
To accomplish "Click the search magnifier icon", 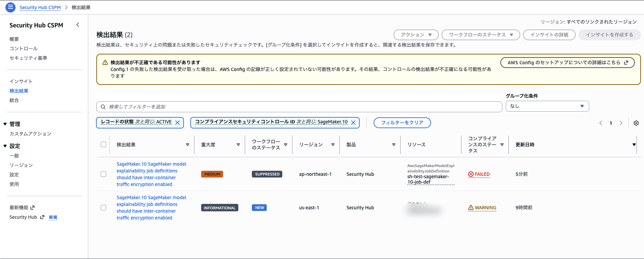I will point(103,107).
